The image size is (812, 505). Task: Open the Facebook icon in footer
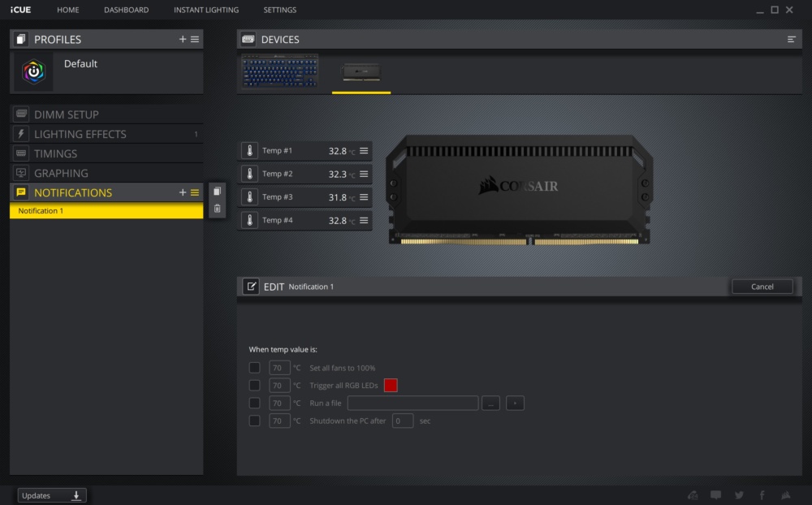pyautogui.click(x=762, y=495)
